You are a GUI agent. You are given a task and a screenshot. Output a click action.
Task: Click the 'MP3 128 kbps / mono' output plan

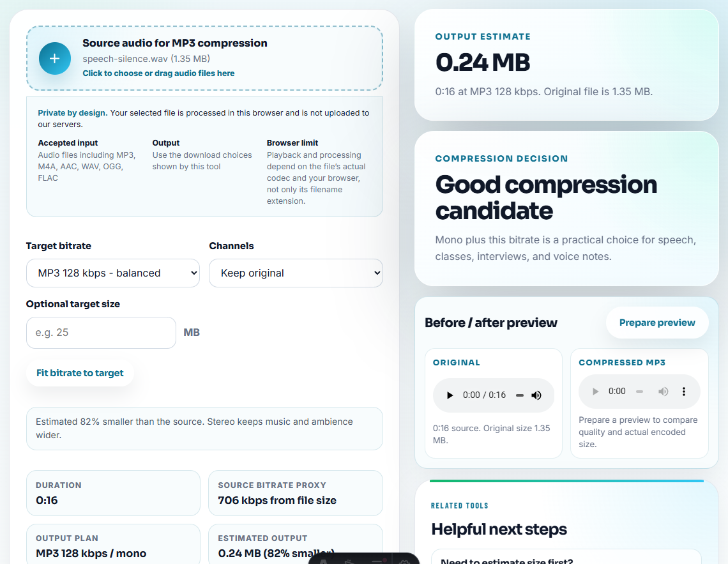pyautogui.click(x=91, y=553)
